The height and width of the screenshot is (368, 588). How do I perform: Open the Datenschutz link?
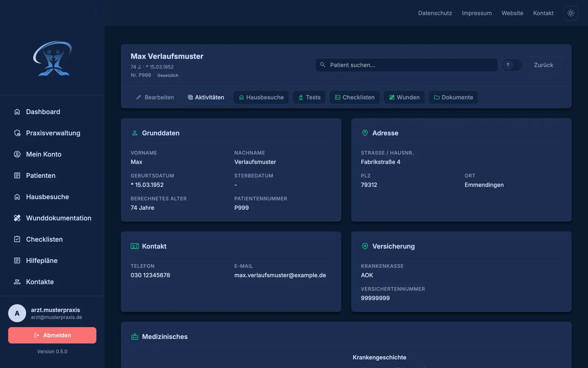[435, 13]
